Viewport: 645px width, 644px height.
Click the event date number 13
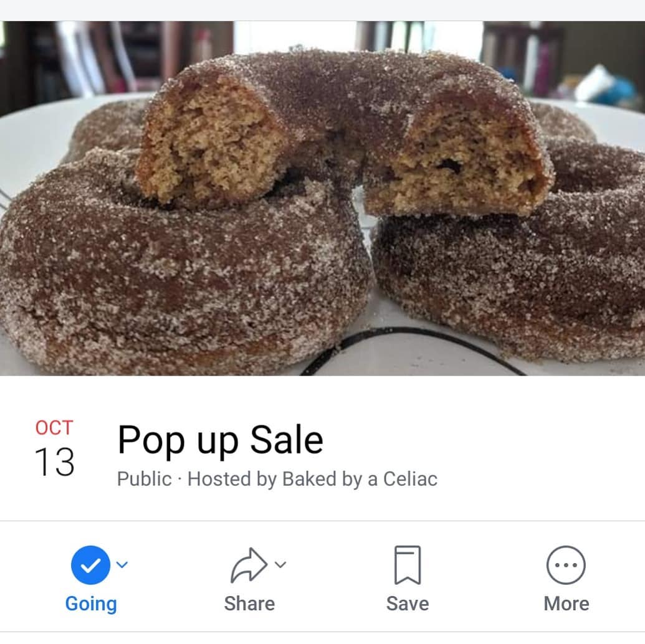pos(54,462)
